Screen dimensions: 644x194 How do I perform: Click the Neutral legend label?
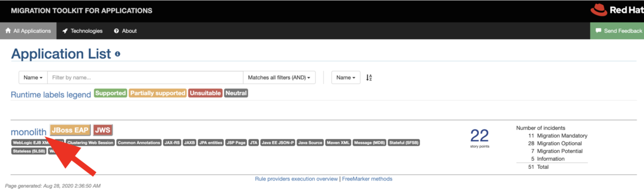point(236,93)
